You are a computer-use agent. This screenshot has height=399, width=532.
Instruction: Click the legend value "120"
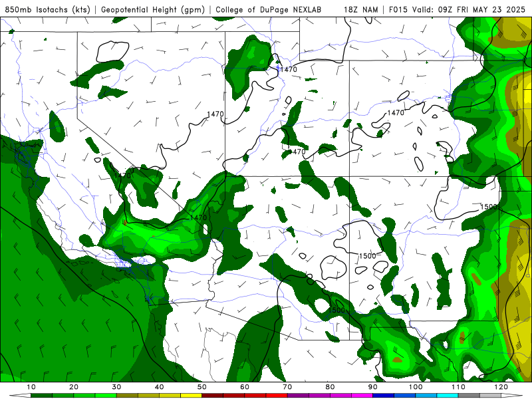click(x=501, y=387)
